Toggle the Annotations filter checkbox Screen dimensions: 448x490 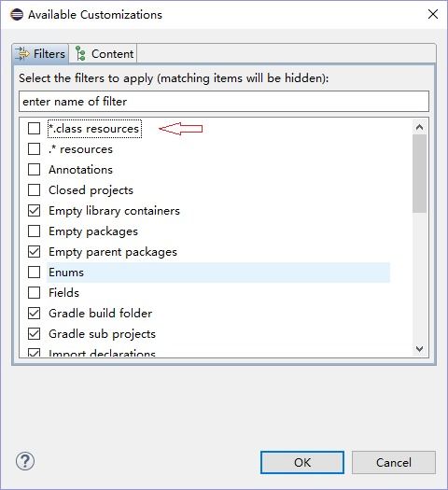coord(34,169)
